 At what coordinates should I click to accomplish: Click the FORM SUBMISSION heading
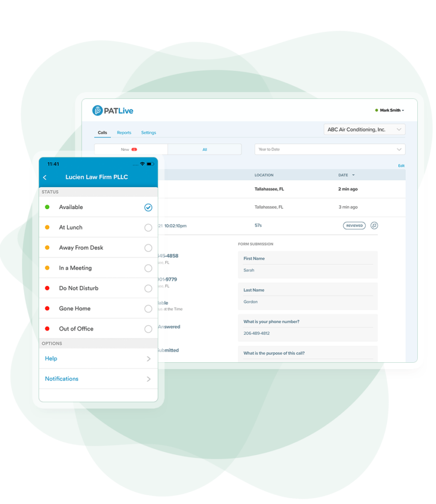coord(256,244)
